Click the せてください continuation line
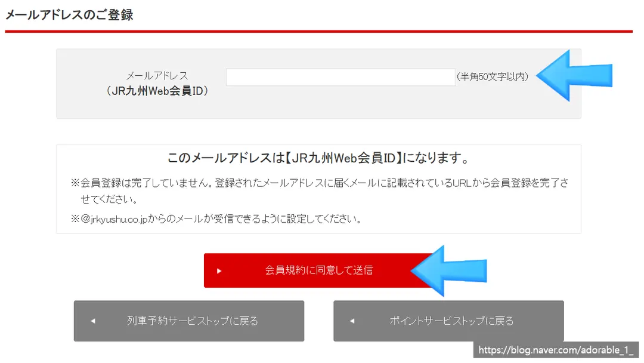Viewport: 644px width, 363px height. (x=109, y=199)
